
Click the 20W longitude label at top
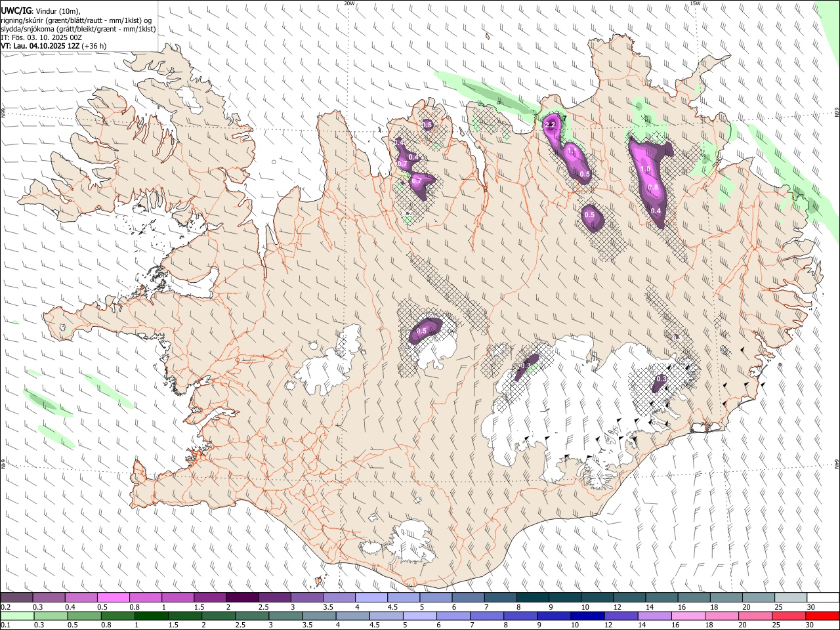point(349,3)
